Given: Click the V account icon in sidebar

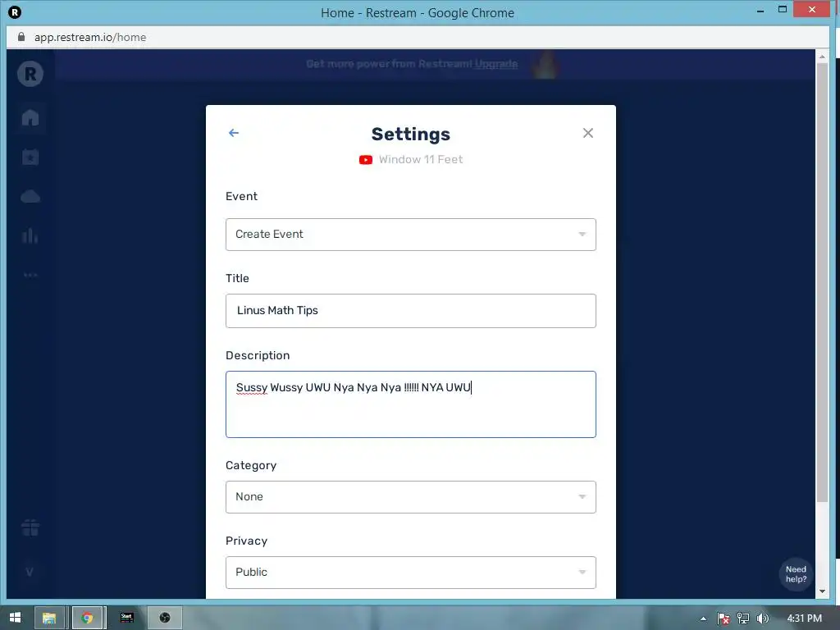Looking at the screenshot, I should click(30, 572).
